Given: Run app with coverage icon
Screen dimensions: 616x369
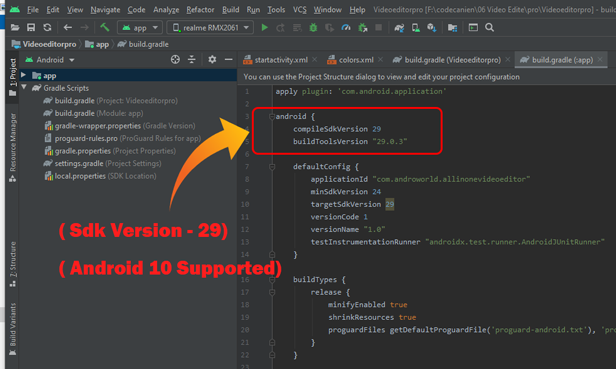Looking at the screenshot, I should (329, 28).
